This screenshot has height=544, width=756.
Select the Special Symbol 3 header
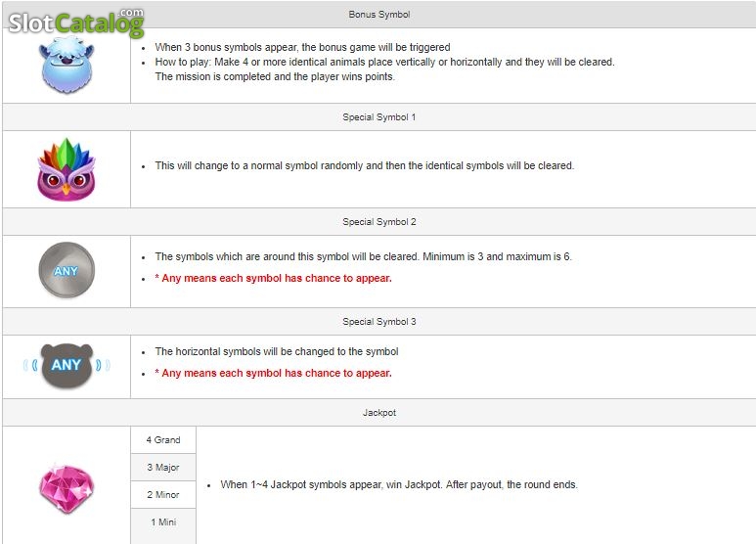378,322
